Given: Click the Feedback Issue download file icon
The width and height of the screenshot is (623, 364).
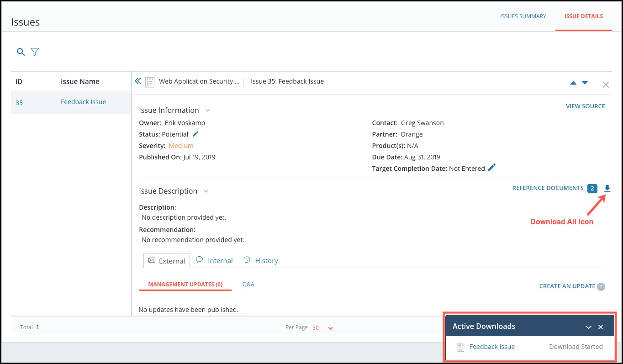Looking at the screenshot, I should coord(461,348).
